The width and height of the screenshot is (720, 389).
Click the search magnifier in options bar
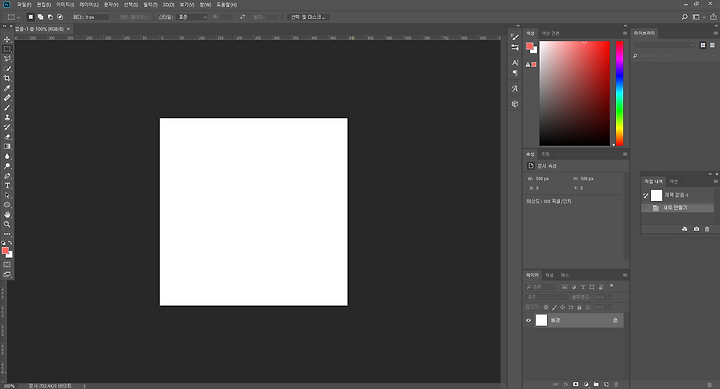(684, 17)
